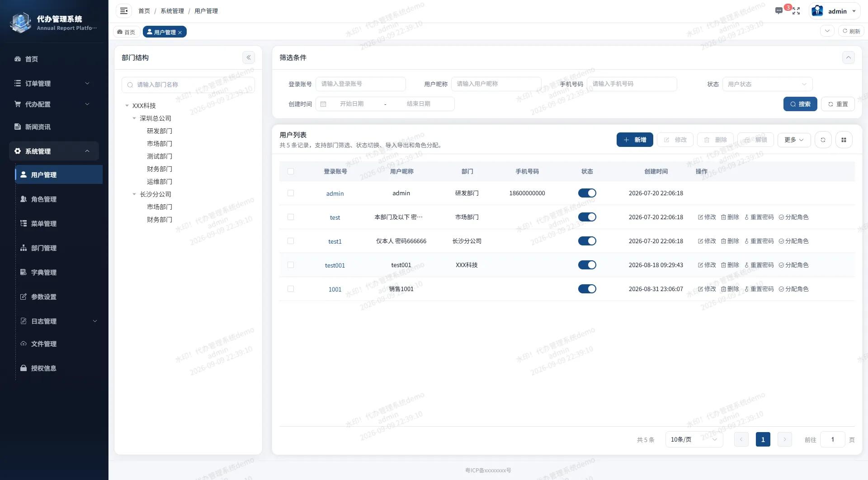
Task: Expand the 代办配置 sidebar menu
Action: click(x=54, y=104)
